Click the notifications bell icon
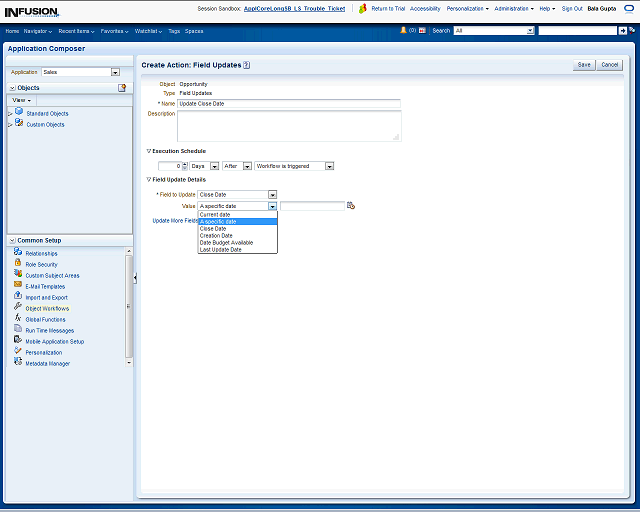 coord(403,31)
